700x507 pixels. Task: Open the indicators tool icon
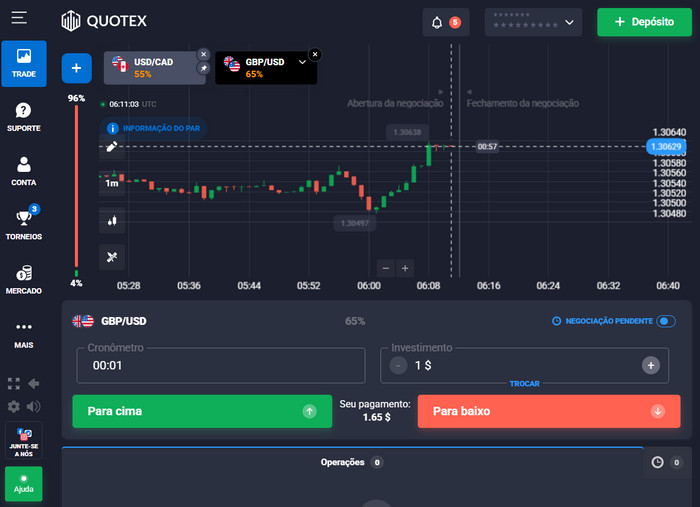112,257
